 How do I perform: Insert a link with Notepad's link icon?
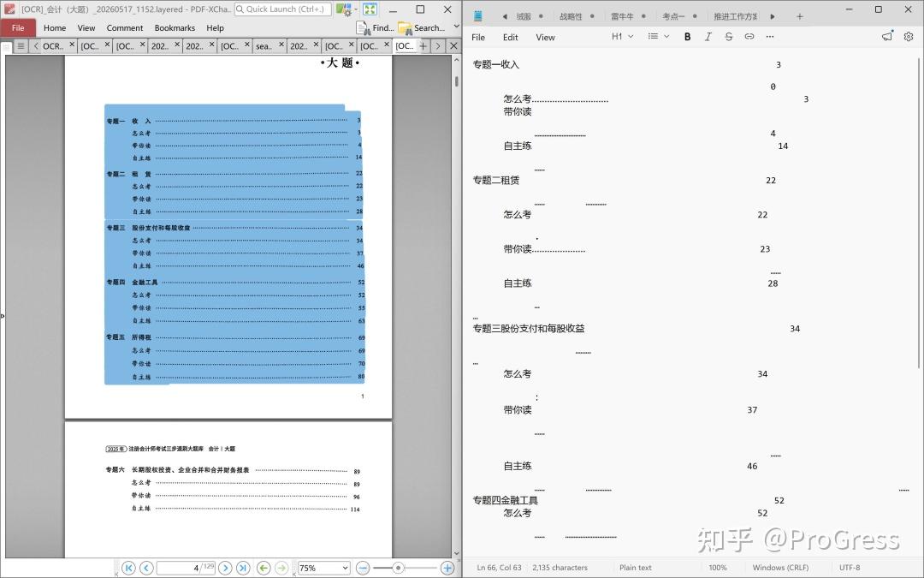point(749,37)
